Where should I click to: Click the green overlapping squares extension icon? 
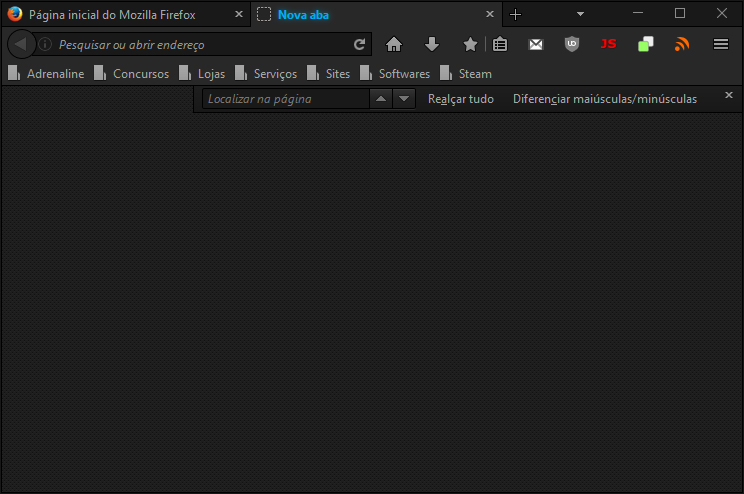coord(645,44)
